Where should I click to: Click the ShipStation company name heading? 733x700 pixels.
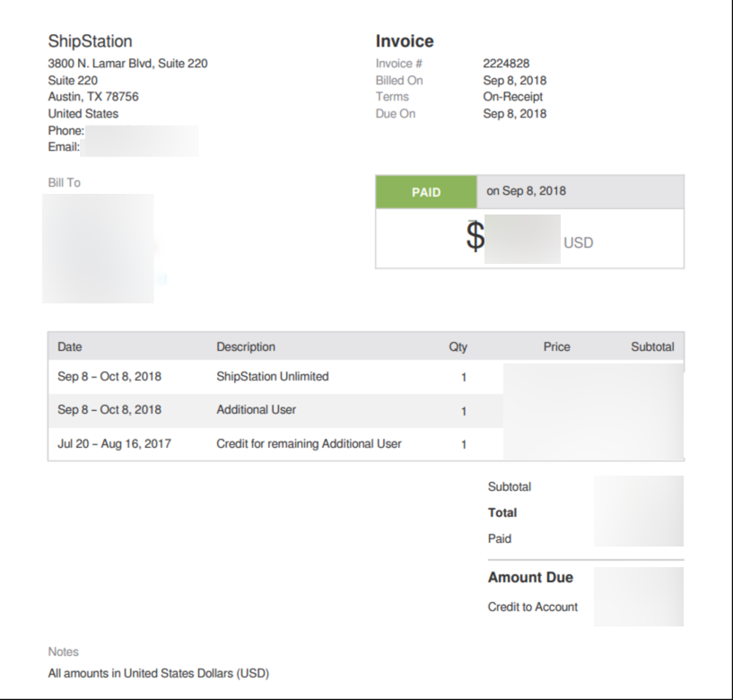(x=90, y=41)
